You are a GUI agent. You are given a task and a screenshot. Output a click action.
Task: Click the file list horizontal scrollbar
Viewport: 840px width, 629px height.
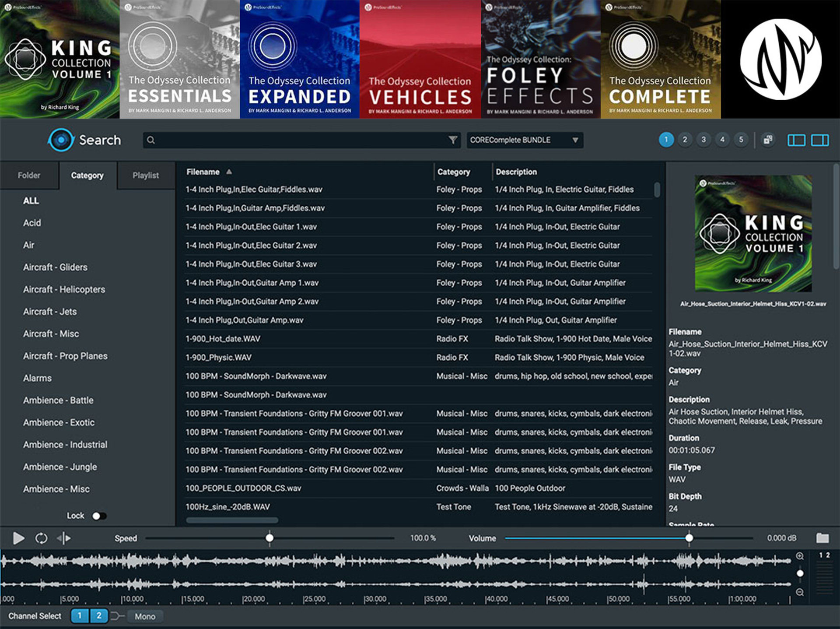point(232,520)
